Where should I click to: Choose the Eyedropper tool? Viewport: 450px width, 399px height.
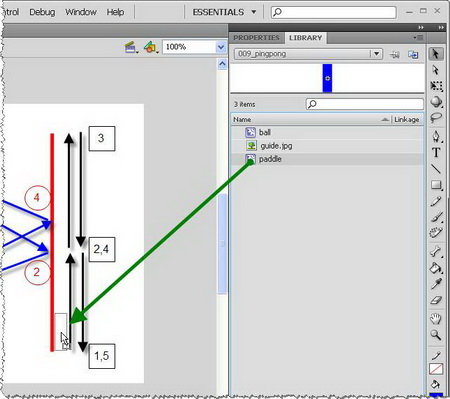[436, 284]
